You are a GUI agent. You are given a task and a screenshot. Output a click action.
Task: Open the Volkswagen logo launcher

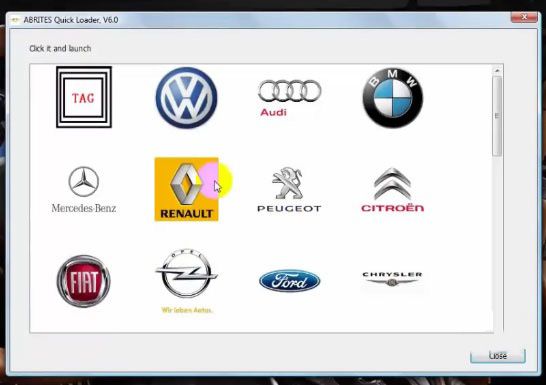(186, 98)
